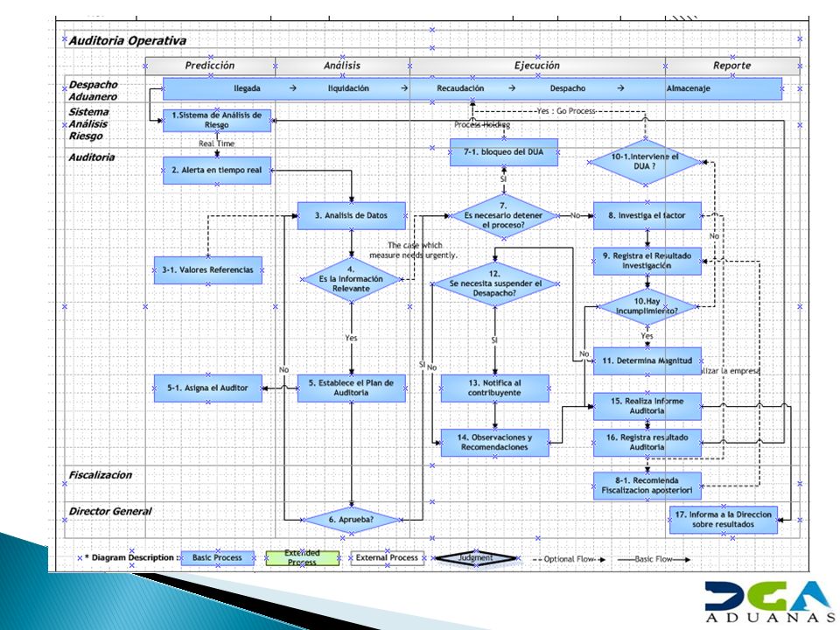Select diamond '12. Se necesita suspender el Desapacho?'
840x630 pixels.
point(495,283)
